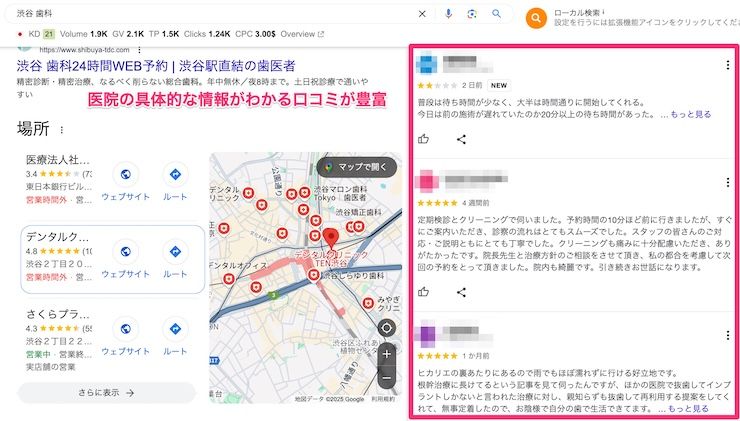Zoom in the map with plus button

coord(387,354)
